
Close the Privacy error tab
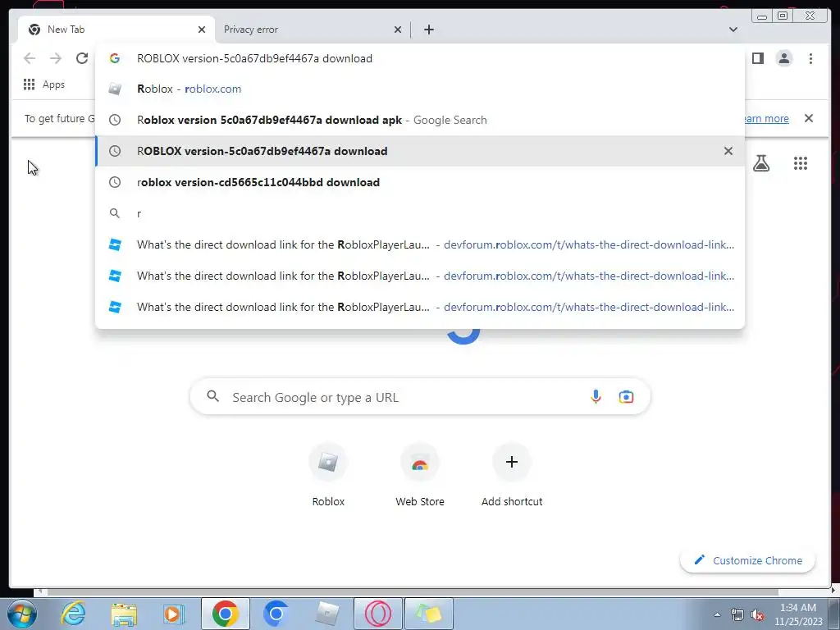[x=398, y=30]
